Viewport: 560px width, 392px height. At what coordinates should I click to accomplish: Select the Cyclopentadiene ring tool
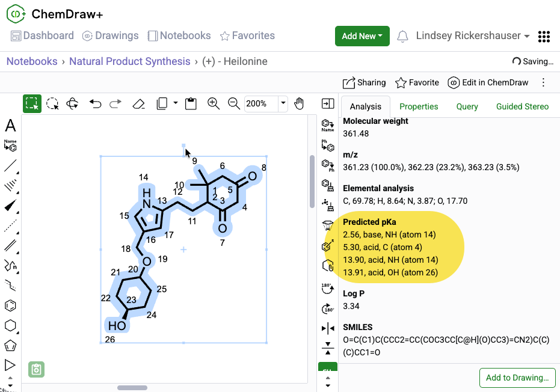(x=10, y=345)
